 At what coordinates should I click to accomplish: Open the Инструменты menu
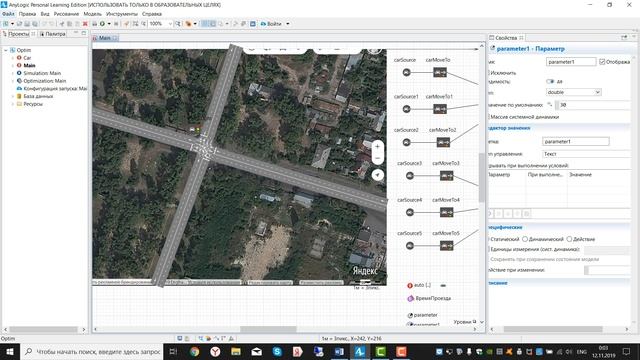coord(122,14)
